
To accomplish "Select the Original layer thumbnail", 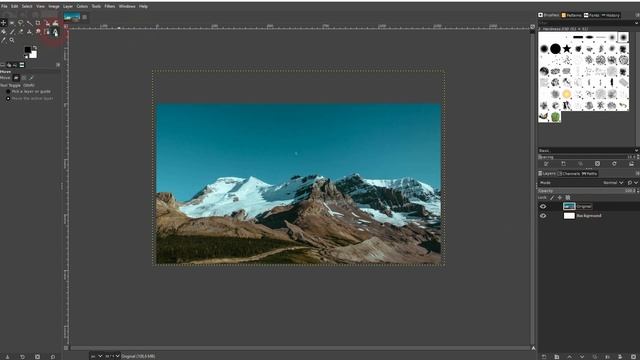I will pyautogui.click(x=569, y=206).
